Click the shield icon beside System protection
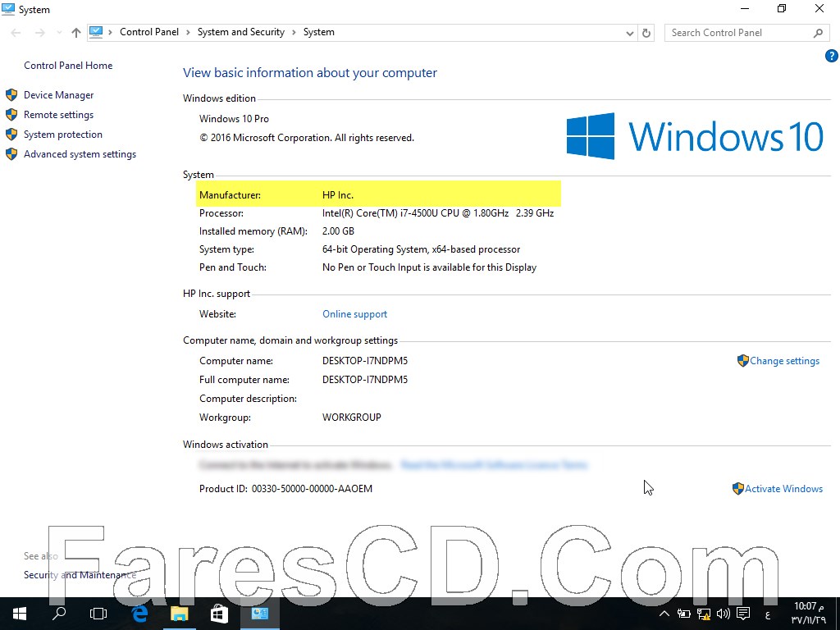This screenshot has height=630, width=840. tap(11, 135)
